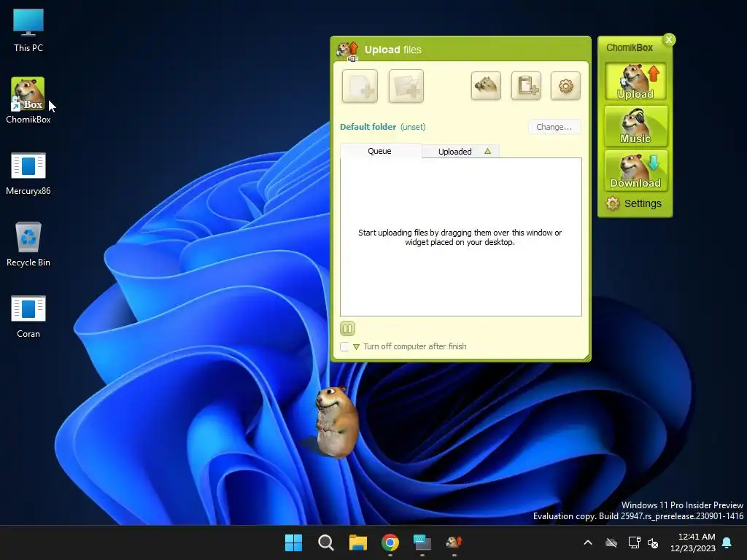747x560 pixels.
Task: Click the add folder icon in Upload window
Action: [x=406, y=86]
